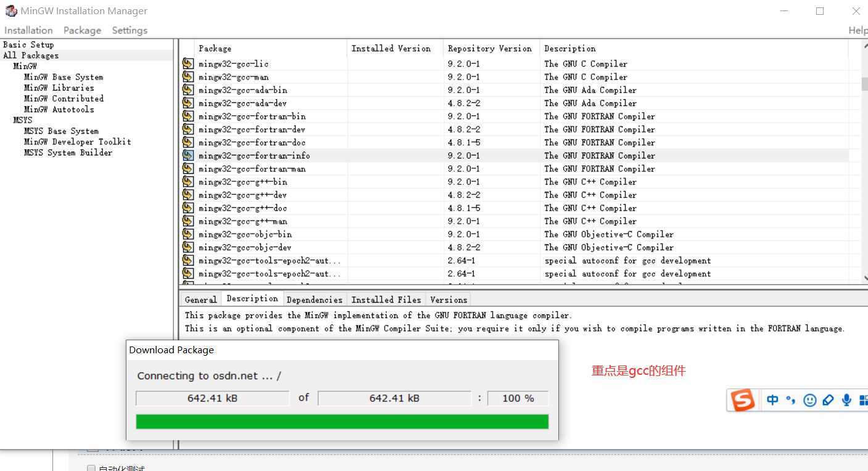Select MinGW Autotools category
The height and width of the screenshot is (471, 868).
pos(59,110)
